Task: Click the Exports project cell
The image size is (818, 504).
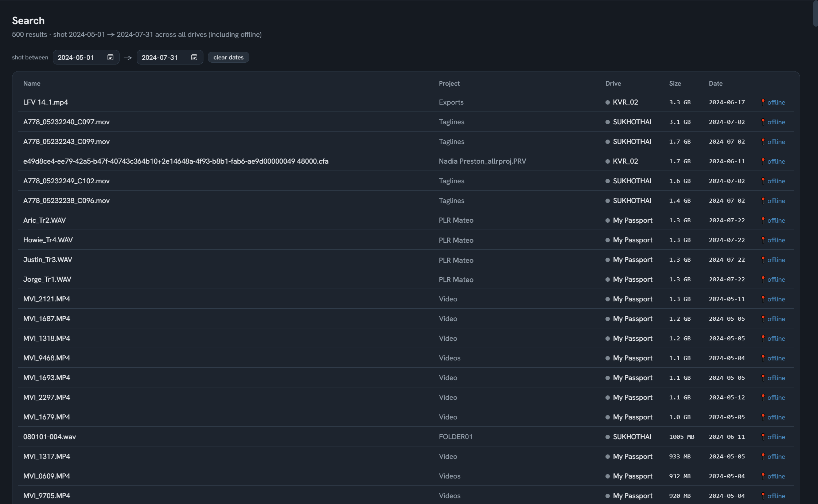Action: tap(451, 102)
